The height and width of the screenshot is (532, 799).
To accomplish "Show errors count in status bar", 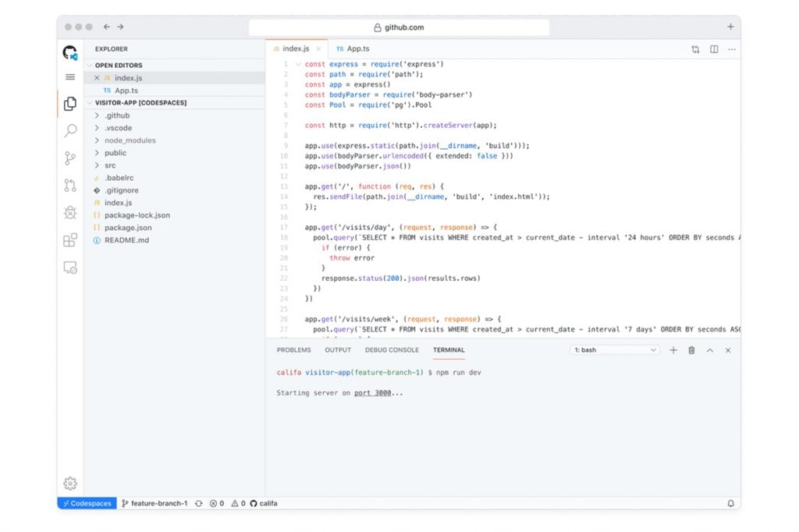I will (217, 503).
